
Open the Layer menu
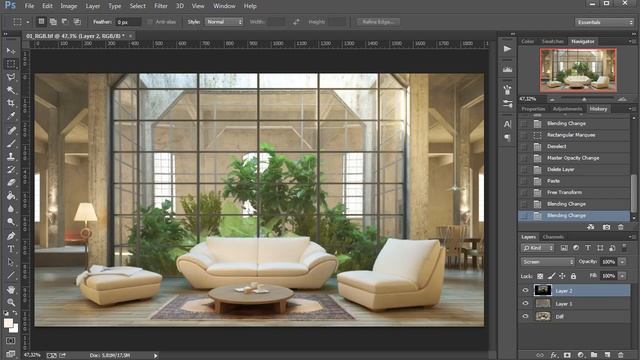(93, 6)
